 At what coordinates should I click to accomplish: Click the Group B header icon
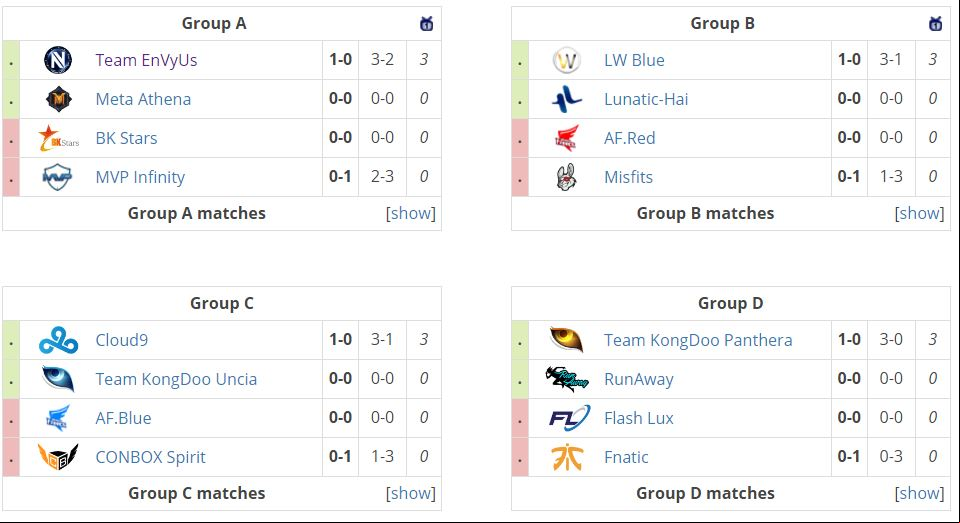[936, 24]
